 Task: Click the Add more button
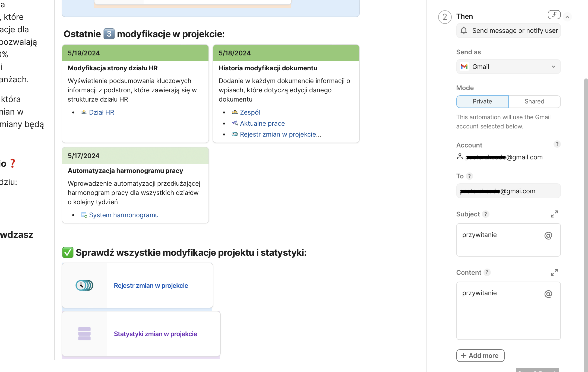click(480, 356)
